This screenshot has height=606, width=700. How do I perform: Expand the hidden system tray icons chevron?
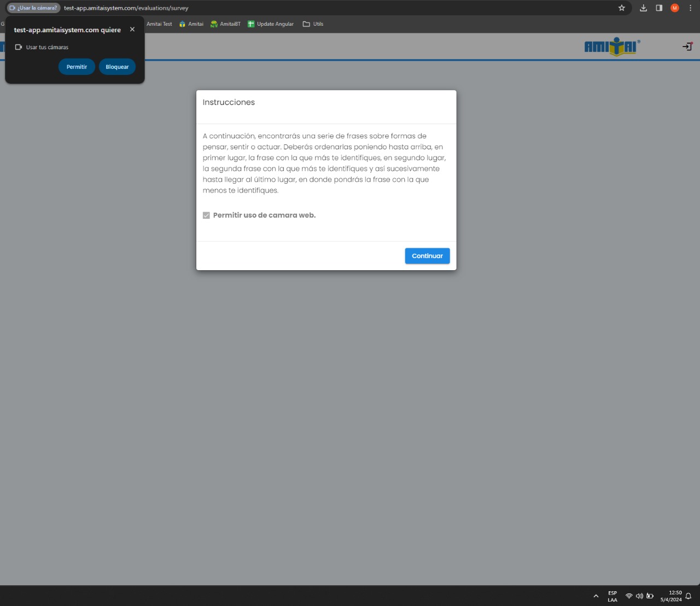pos(596,596)
